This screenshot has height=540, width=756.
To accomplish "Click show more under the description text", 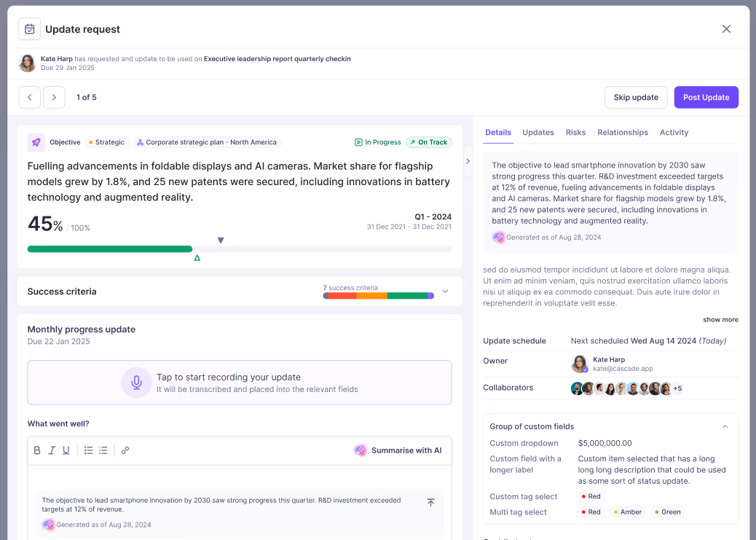I will [720, 319].
